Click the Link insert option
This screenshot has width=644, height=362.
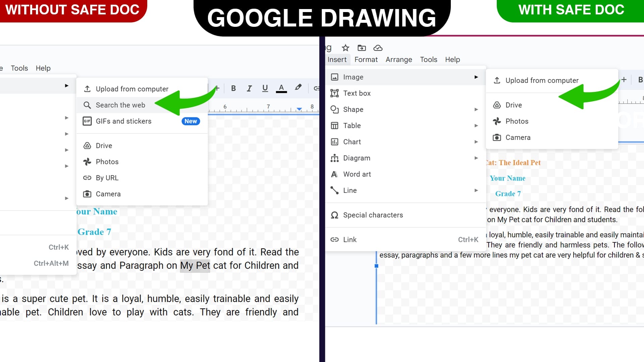click(350, 240)
